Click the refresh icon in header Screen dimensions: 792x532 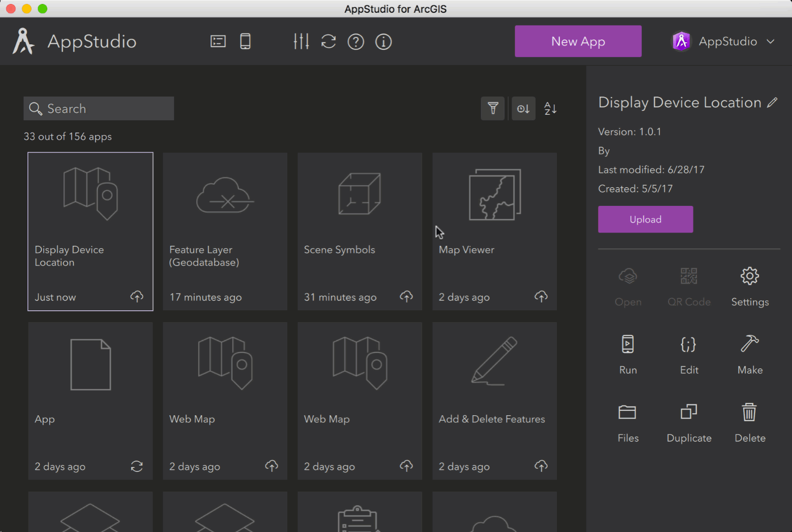pyautogui.click(x=328, y=41)
